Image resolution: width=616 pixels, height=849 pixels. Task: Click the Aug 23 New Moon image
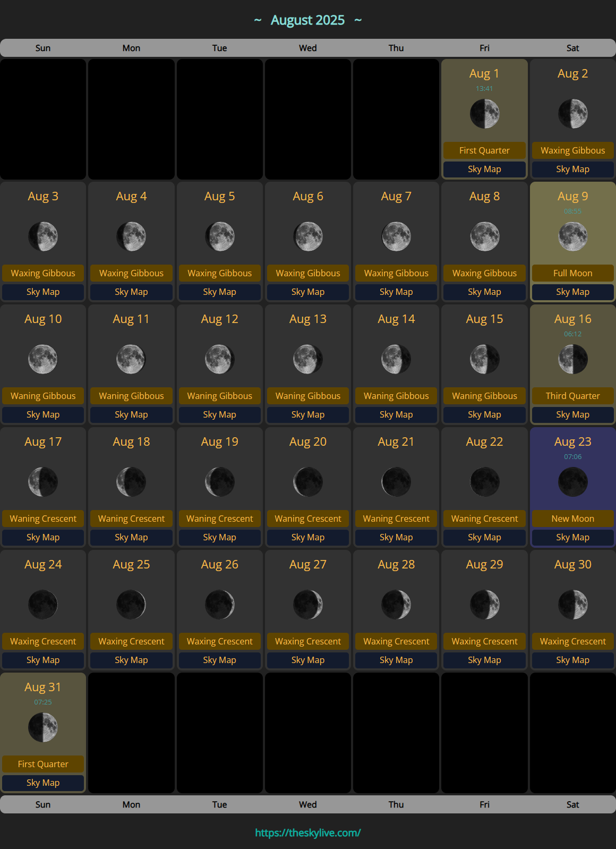(572, 482)
